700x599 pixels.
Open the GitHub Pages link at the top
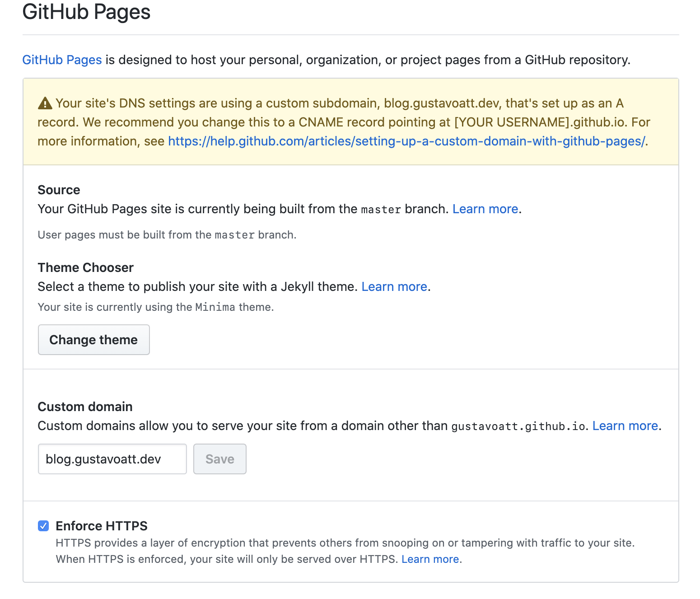(61, 59)
